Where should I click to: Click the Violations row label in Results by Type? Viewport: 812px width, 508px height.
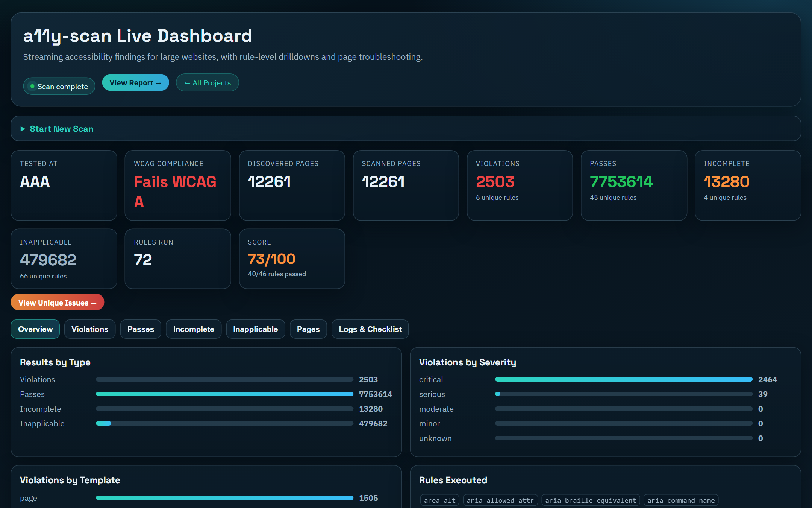(37, 379)
